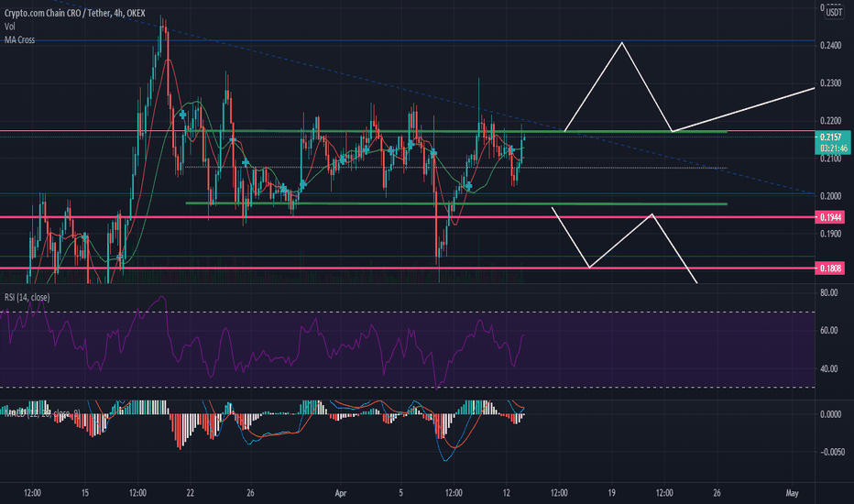Click the 15 date label on time axis

(85, 493)
